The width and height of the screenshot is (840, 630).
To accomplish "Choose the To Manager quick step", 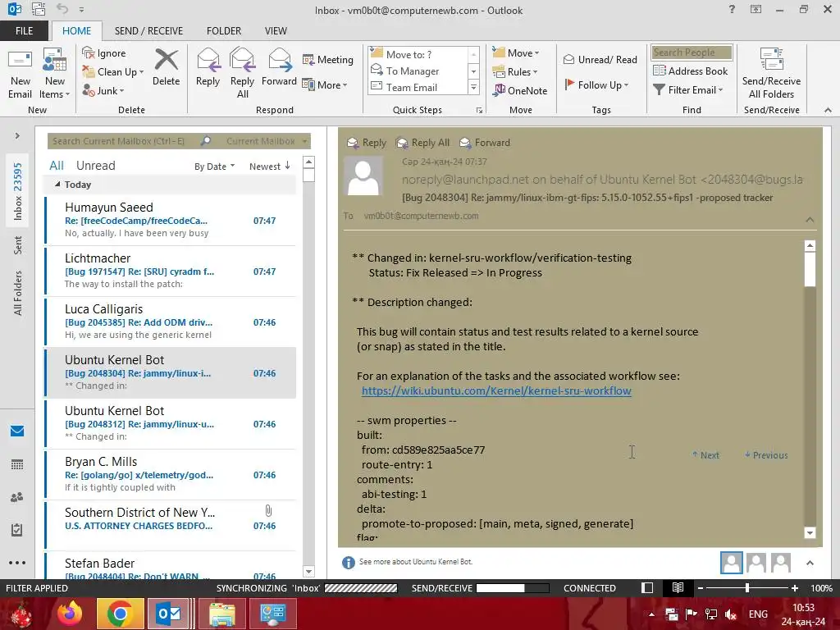I will [x=418, y=71].
